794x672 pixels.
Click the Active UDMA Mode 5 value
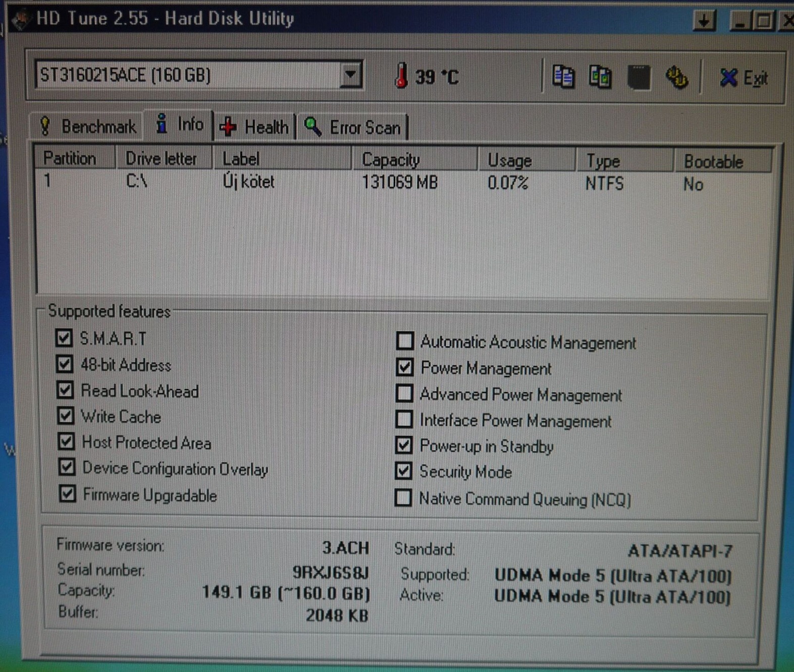[x=612, y=597]
